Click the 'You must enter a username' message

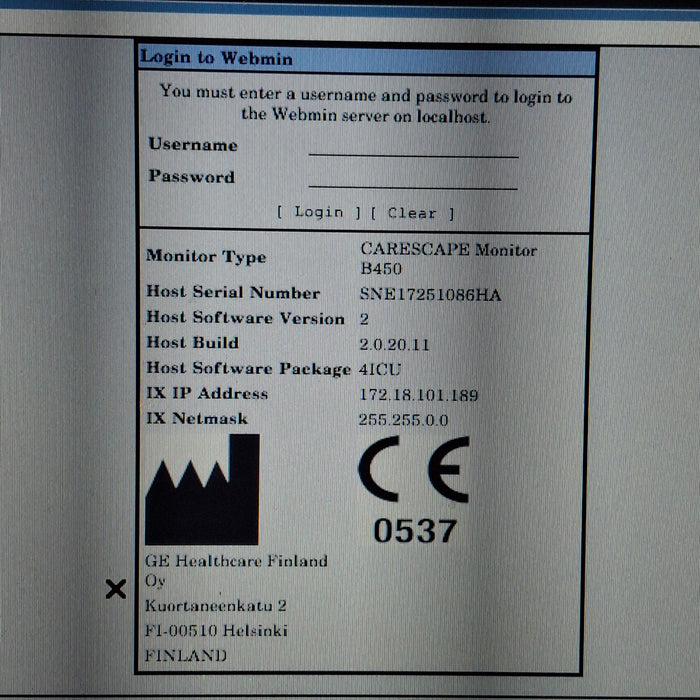pos(366,104)
